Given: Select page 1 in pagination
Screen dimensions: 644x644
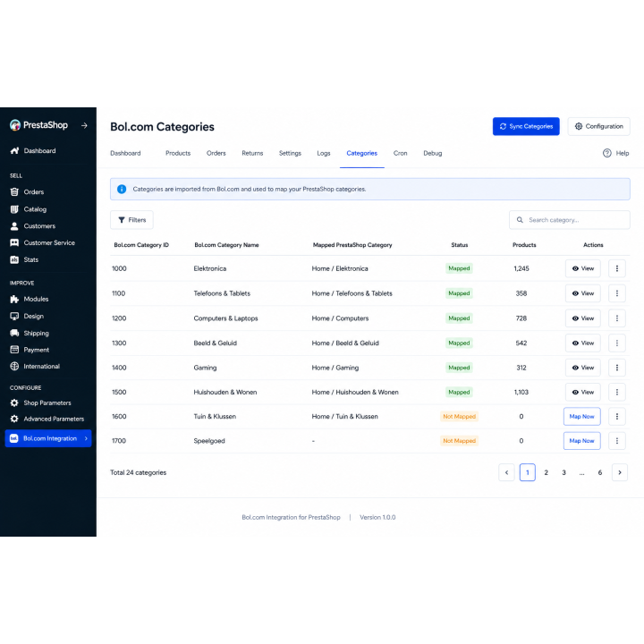Looking at the screenshot, I should pos(528,472).
